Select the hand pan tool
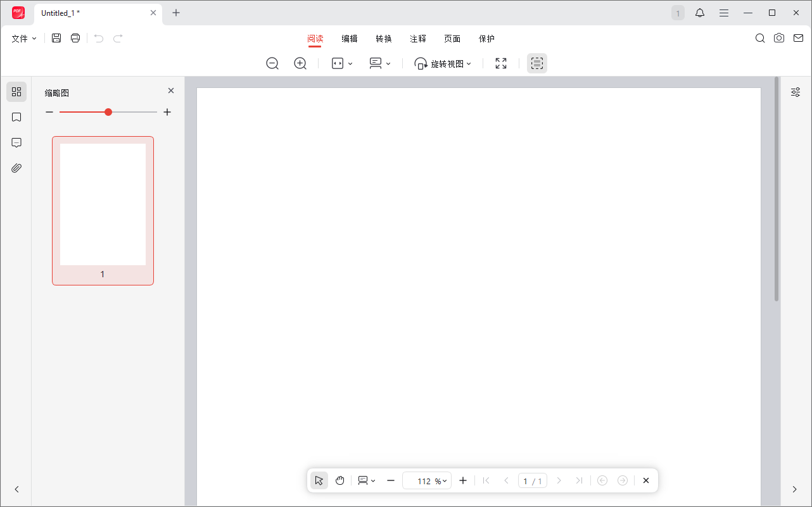812x507 pixels. tap(339, 480)
